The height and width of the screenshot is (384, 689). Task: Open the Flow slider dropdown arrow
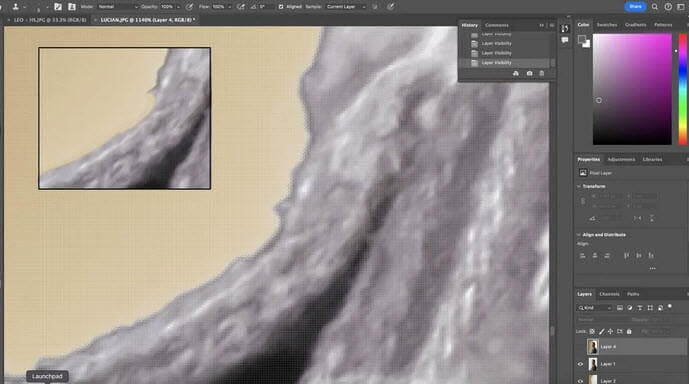tap(229, 7)
